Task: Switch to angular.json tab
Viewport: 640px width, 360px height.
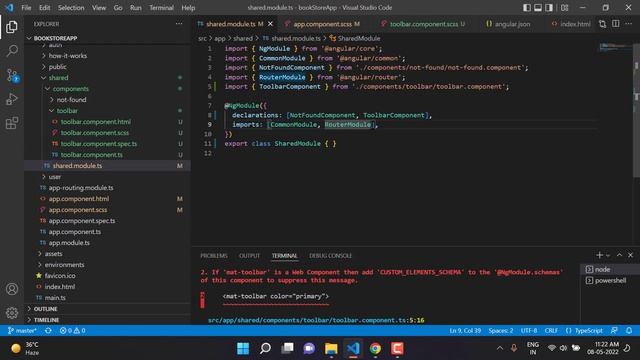Action: tap(508, 24)
